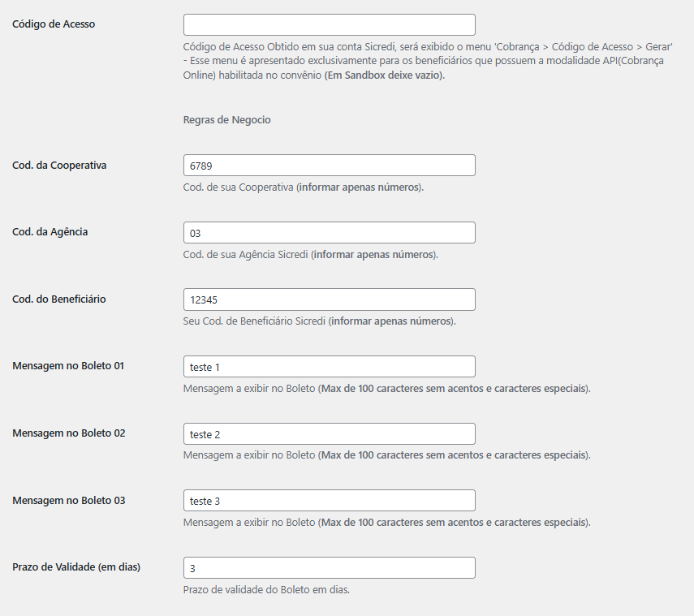Click the 'Mensagem no Boleto 03' label
The height and width of the screenshot is (616, 694).
click(69, 501)
